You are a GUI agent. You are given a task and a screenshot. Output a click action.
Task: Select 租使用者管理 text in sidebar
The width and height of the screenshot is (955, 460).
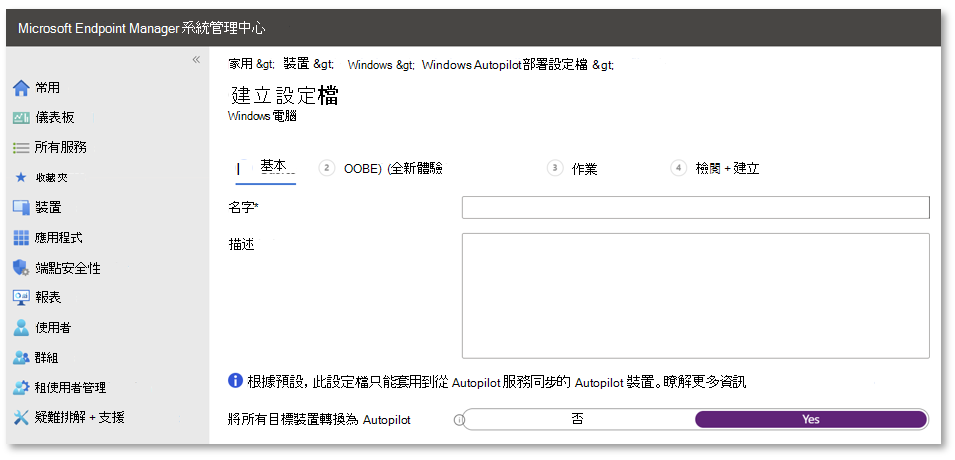pyautogui.click(x=71, y=387)
